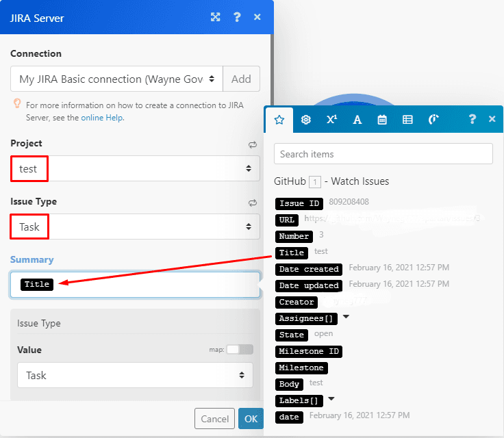Toggle the map switch for Value
Viewport: 504px width, 438px height.
240,350
